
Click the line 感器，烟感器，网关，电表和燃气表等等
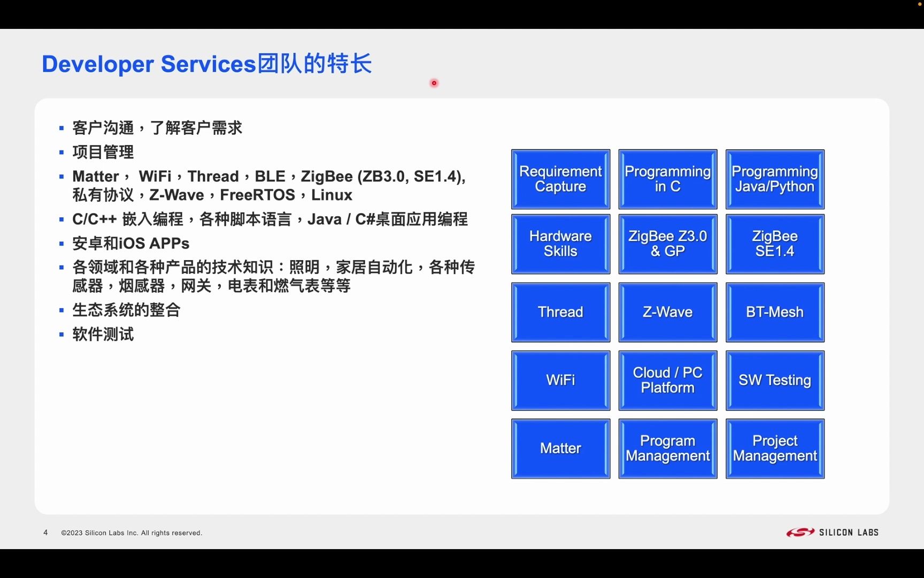pyautogui.click(x=211, y=286)
